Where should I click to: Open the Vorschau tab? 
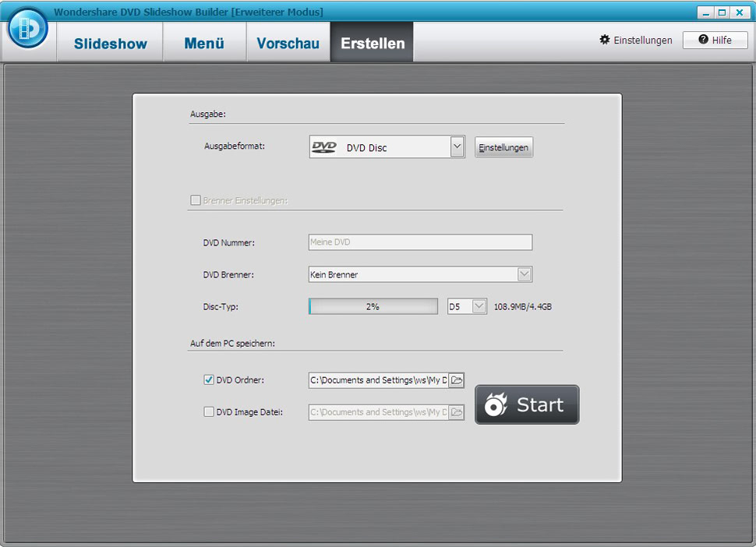[288, 43]
